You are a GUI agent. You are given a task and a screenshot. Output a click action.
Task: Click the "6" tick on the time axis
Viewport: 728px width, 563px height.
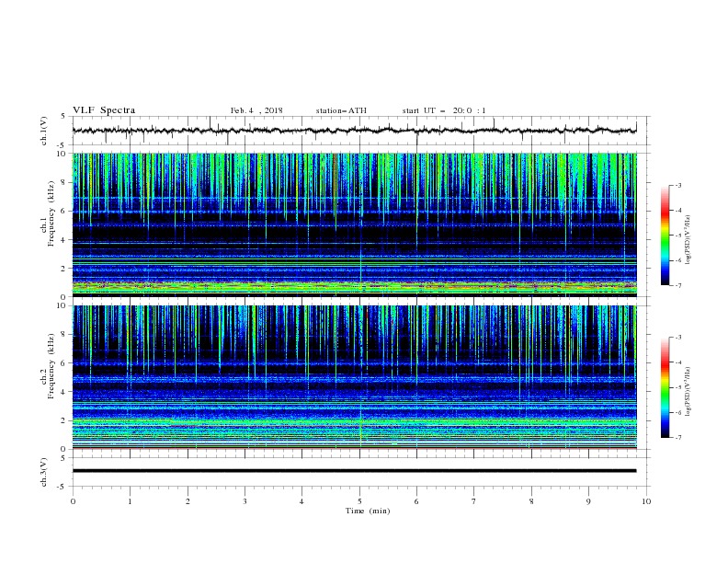coord(416,501)
